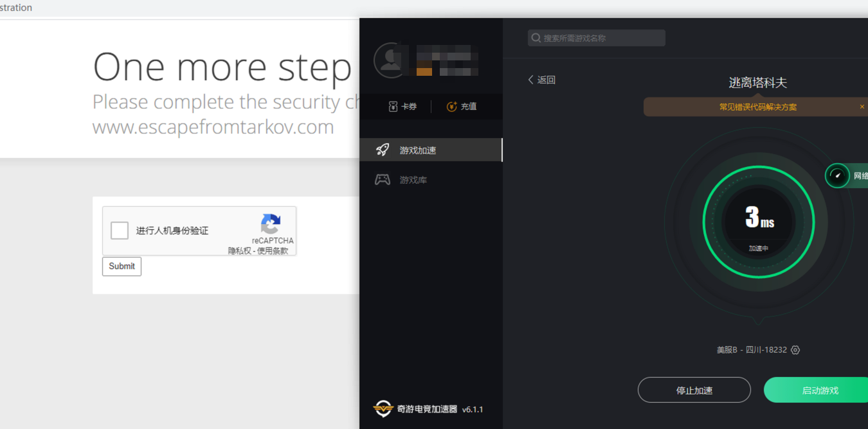Open the 充值 recharge option
The width and height of the screenshot is (868, 429).
[462, 107]
